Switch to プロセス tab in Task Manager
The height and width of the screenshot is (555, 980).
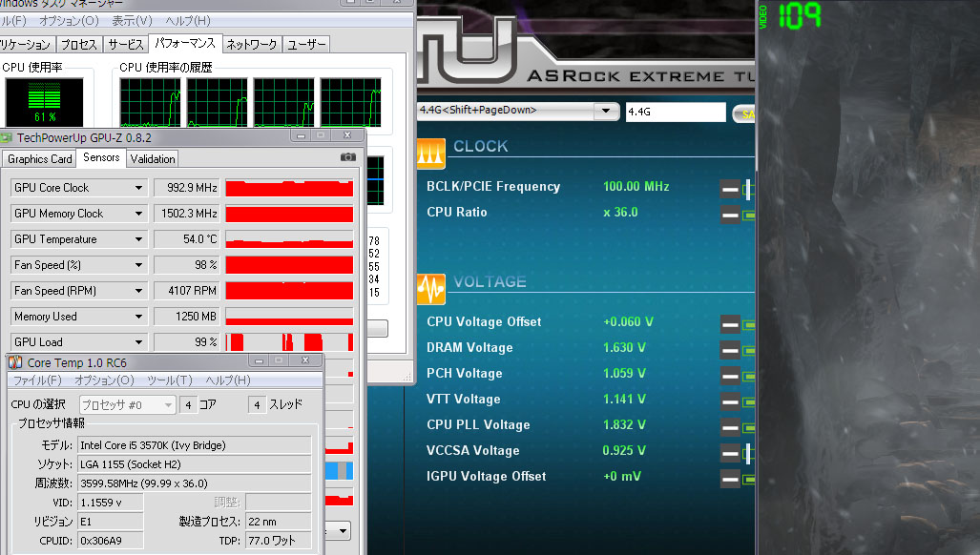tap(79, 44)
